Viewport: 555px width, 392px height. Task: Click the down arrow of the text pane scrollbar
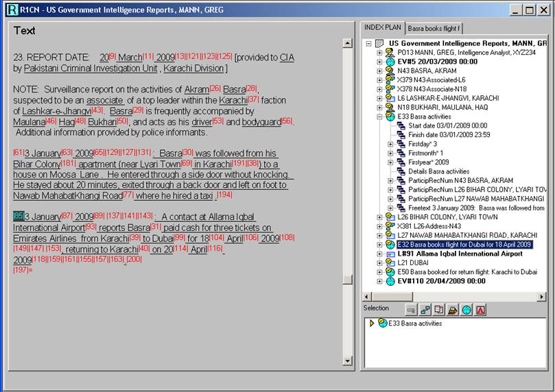(348, 360)
